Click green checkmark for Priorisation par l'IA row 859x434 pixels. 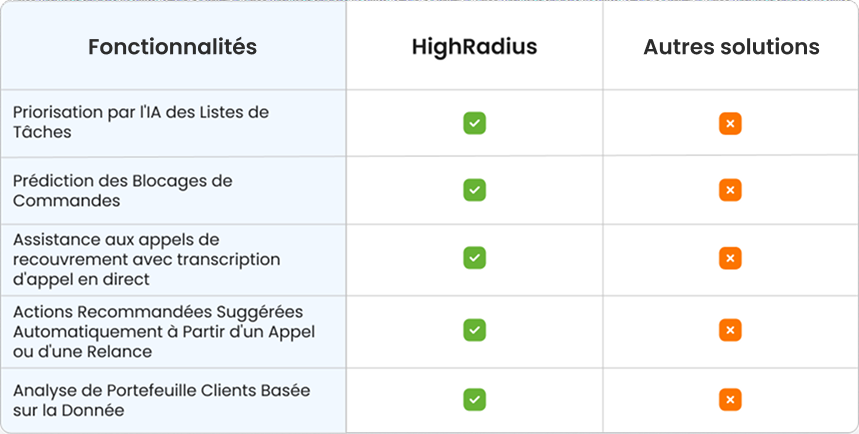[x=474, y=123]
